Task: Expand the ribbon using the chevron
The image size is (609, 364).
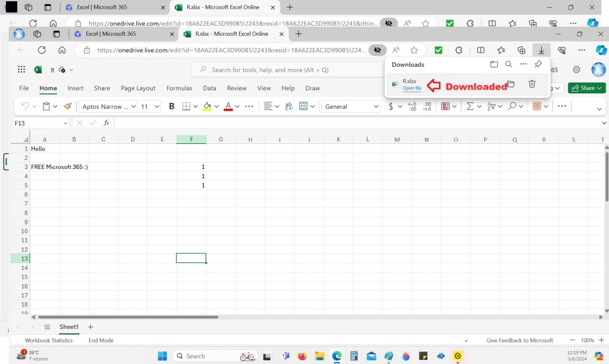Action: tap(599, 109)
